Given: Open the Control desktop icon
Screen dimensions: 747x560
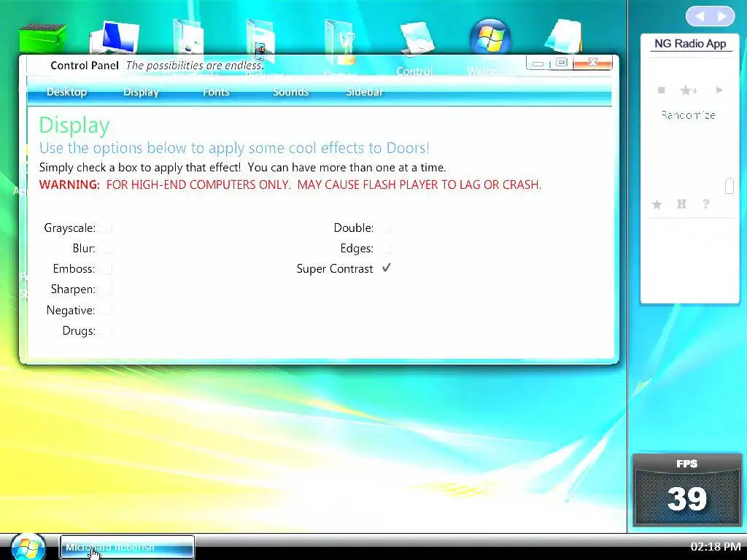Looking at the screenshot, I should click(x=417, y=38).
